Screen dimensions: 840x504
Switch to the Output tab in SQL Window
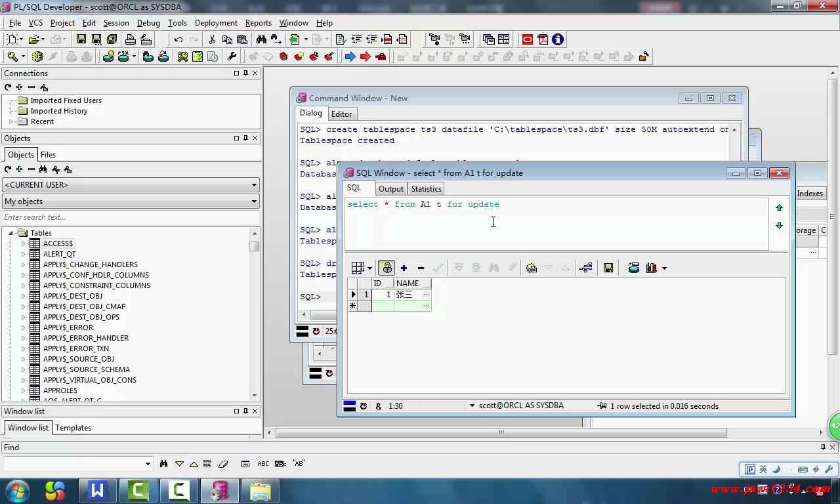click(391, 189)
